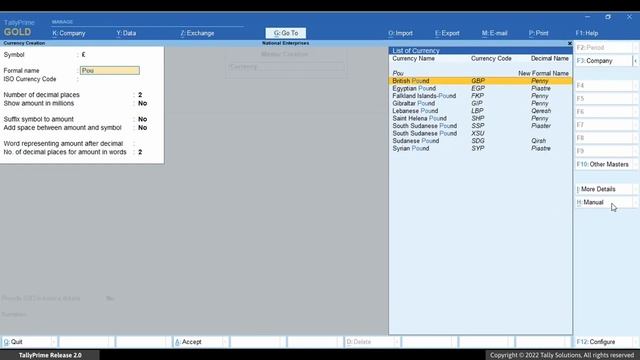Open the O: Import menu
Viewport: 640px width, 360px height.
[x=400, y=33]
